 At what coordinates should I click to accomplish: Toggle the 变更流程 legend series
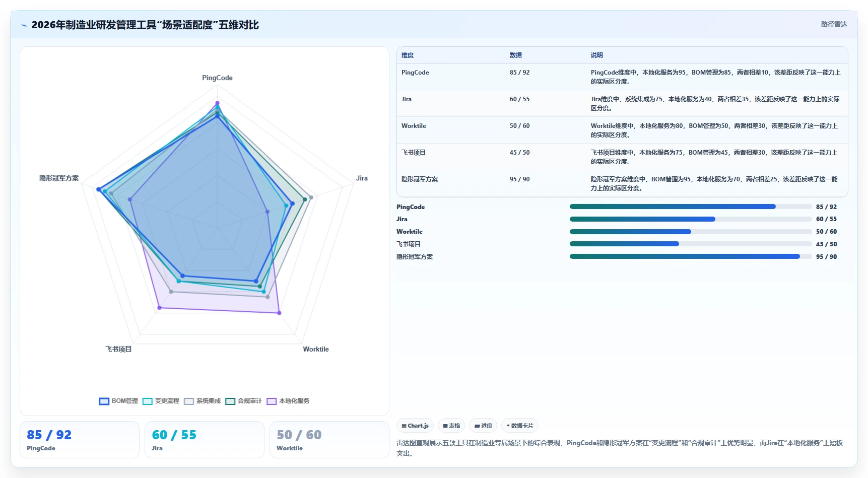[161, 401]
